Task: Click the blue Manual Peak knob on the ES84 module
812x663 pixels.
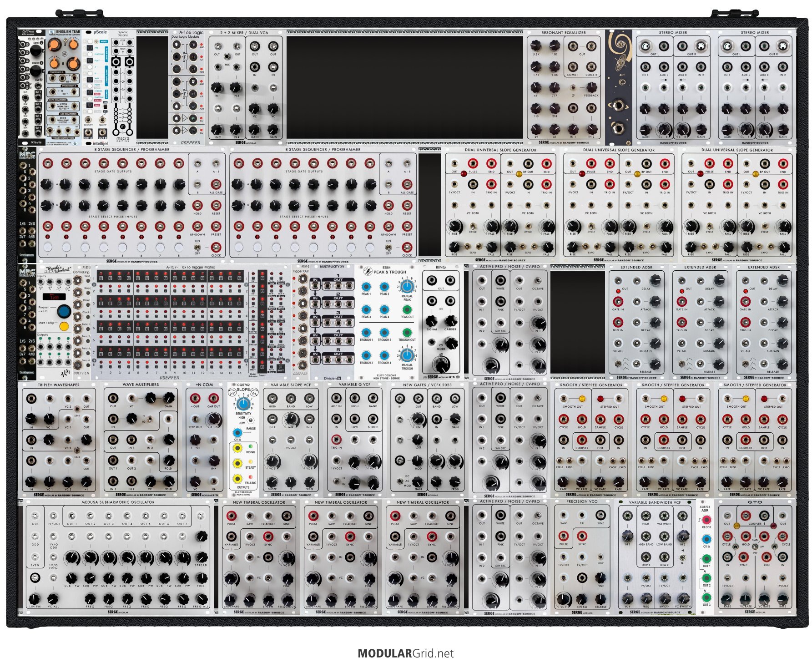Action: [x=407, y=287]
